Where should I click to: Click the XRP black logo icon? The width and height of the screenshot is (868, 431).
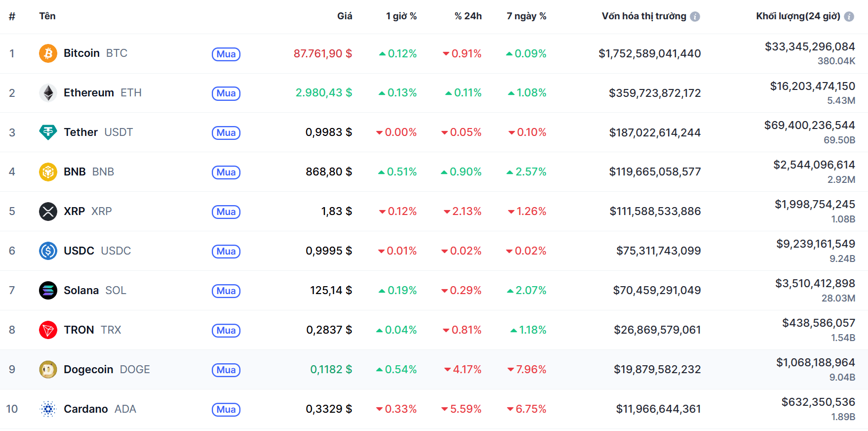tap(48, 212)
